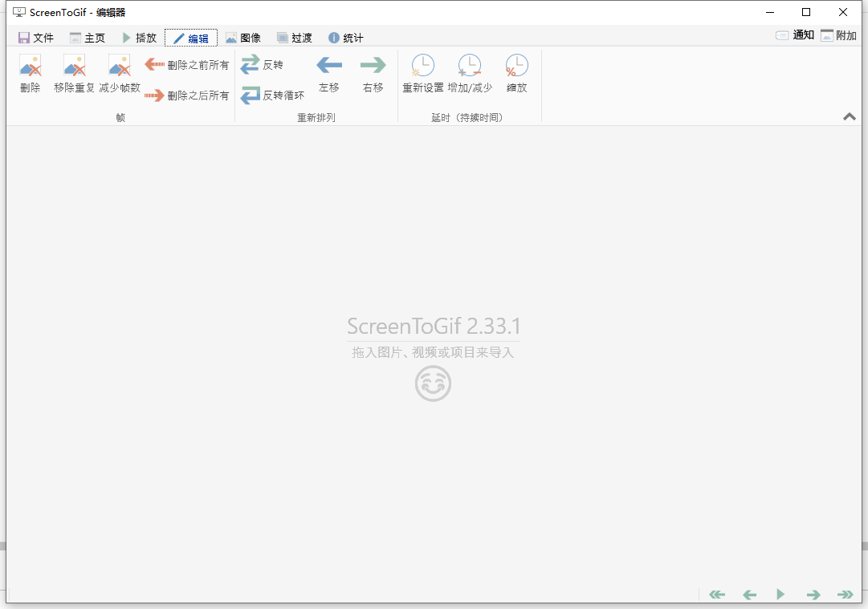This screenshot has width=868, height=609.
Task: Switch to the Image (图像) tab
Action: pos(243,38)
